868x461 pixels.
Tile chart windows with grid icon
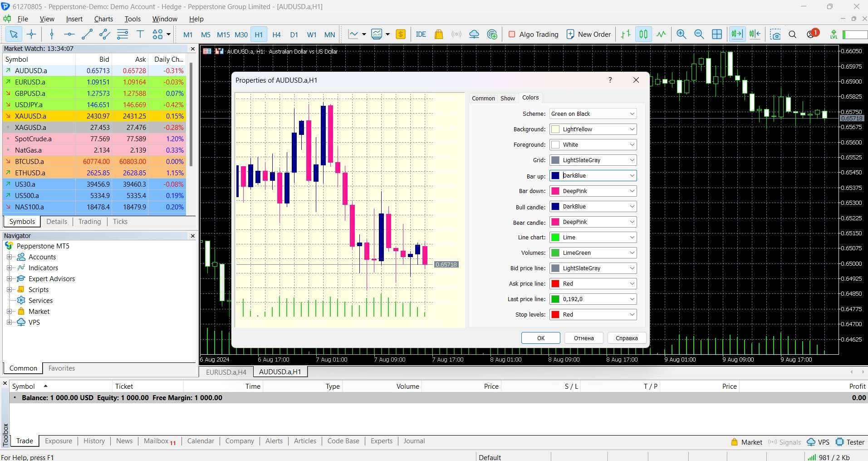point(717,34)
